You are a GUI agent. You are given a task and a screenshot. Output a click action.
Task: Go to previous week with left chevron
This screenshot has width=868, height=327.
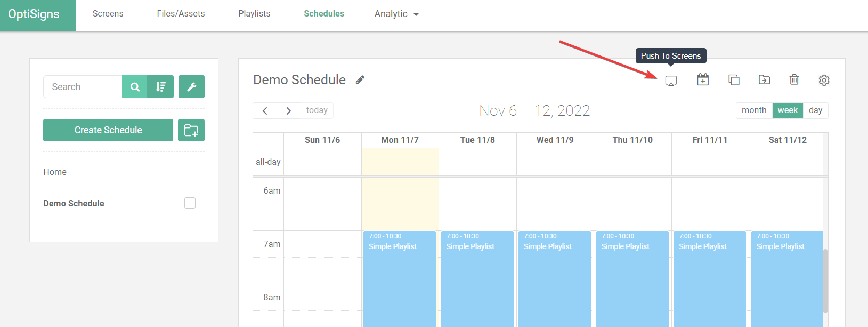point(265,110)
